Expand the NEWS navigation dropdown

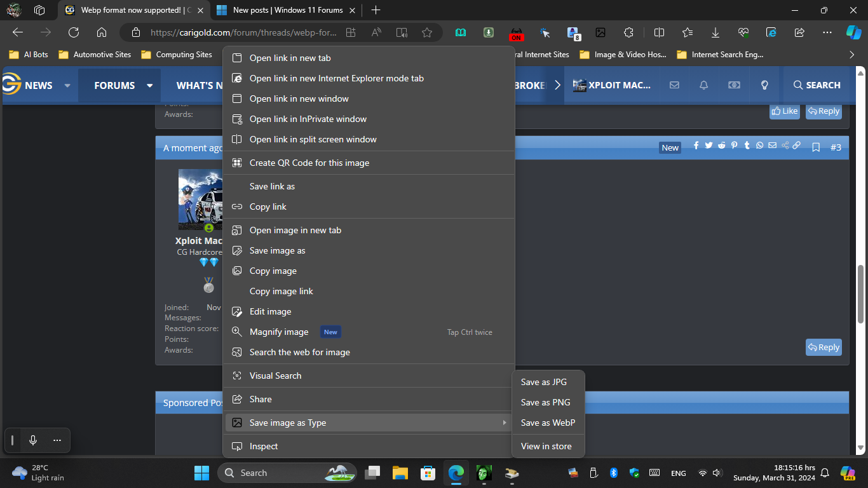pyautogui.click(x=67, y=85)
